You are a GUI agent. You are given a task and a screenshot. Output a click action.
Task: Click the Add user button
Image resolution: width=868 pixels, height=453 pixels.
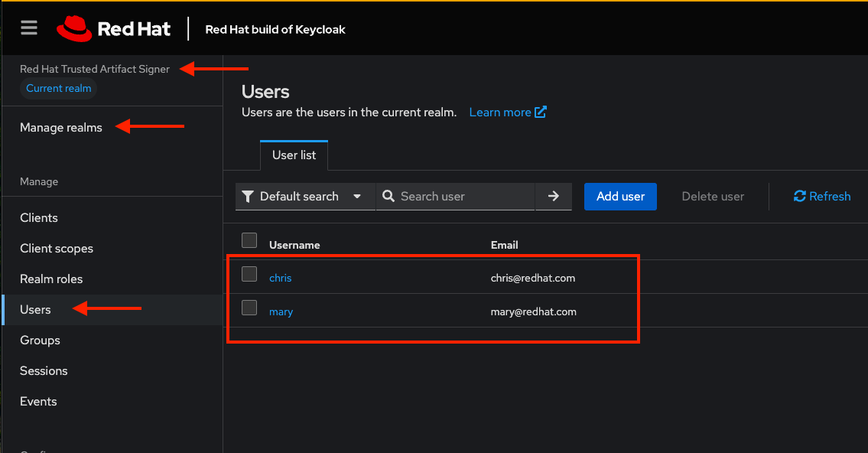pyautogui.click(x=620, y=197)
